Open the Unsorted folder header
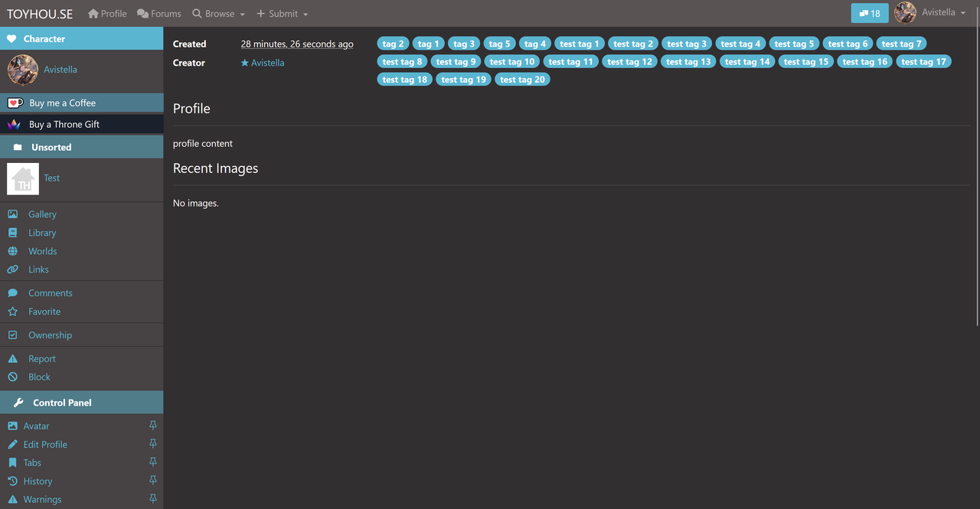Image resolution: width=980 pixels, height=509 pixels. point(82,147)
